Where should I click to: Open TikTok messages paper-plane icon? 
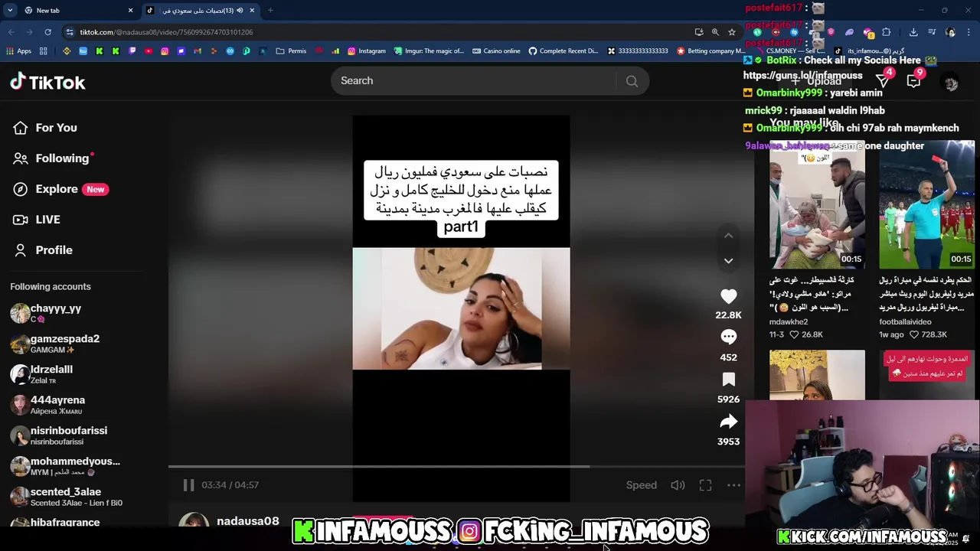883,81
